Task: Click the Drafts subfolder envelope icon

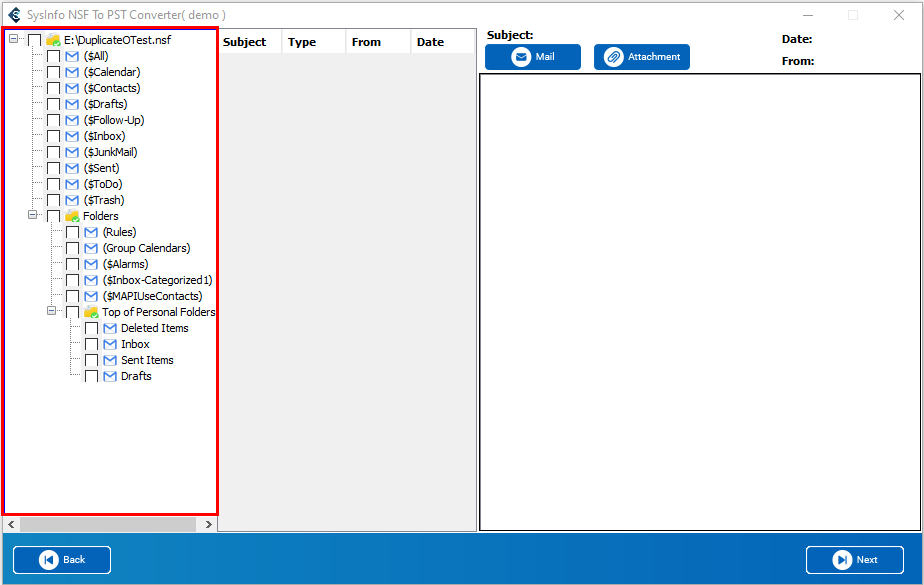Action: click(x=110, y=376)
